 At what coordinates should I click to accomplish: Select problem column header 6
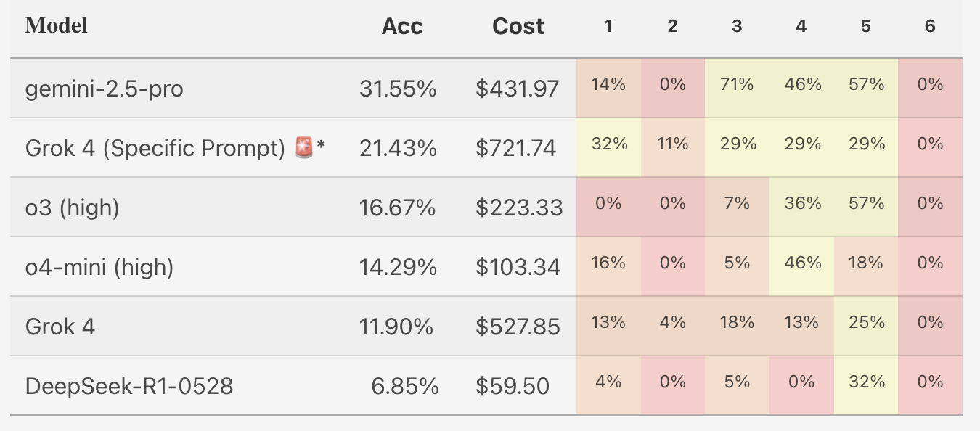[x=930, y=27]
